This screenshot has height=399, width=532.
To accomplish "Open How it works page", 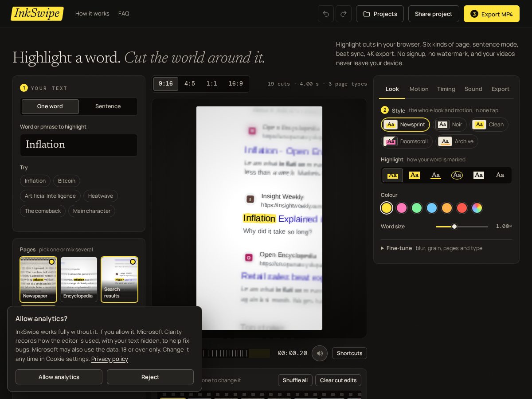I will tap(92, 14).
